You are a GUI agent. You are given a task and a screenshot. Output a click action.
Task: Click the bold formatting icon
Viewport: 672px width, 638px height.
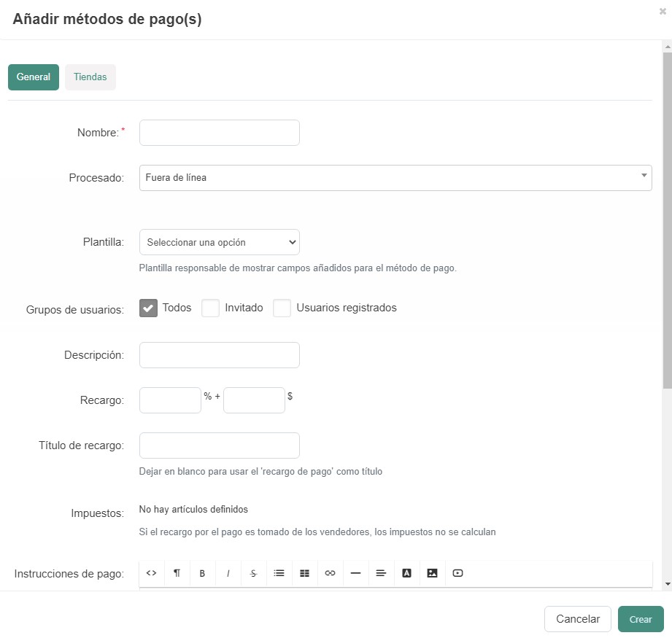pyautogui.click(x=202, y=573)
